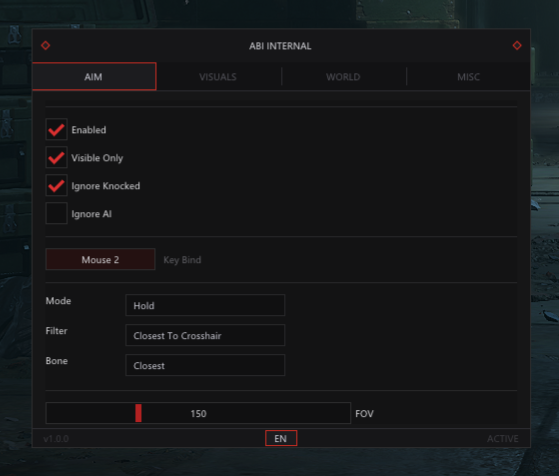Go to the MISC tab

click(x=468, y=77)
